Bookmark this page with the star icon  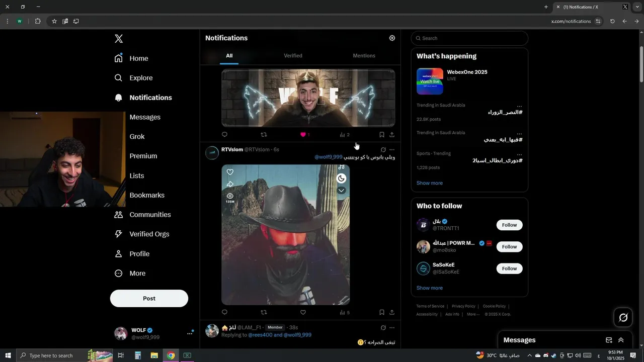point(54,21)
